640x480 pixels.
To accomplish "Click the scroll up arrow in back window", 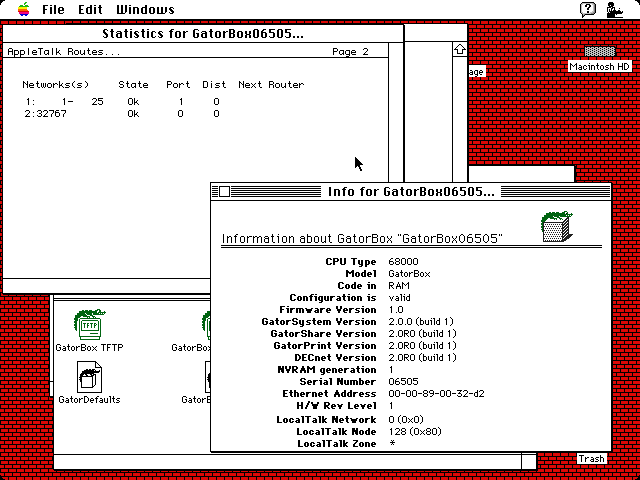I will point(460,50).
